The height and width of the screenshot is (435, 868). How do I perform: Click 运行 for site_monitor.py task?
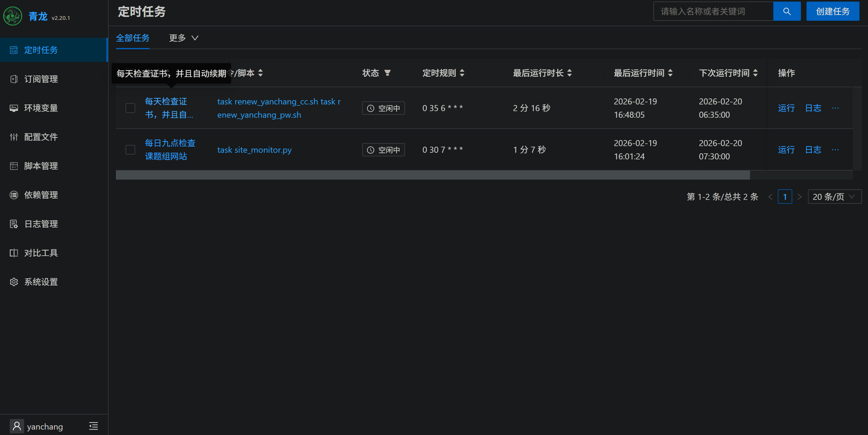(x=786, y=150)
